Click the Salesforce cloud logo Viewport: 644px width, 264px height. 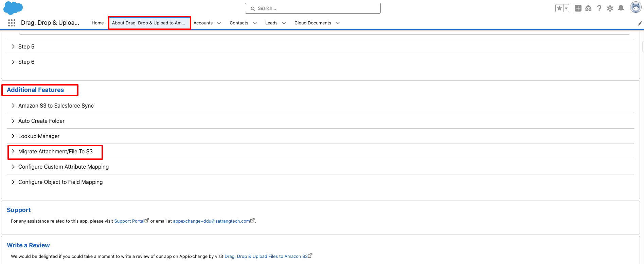click(13, 8)
